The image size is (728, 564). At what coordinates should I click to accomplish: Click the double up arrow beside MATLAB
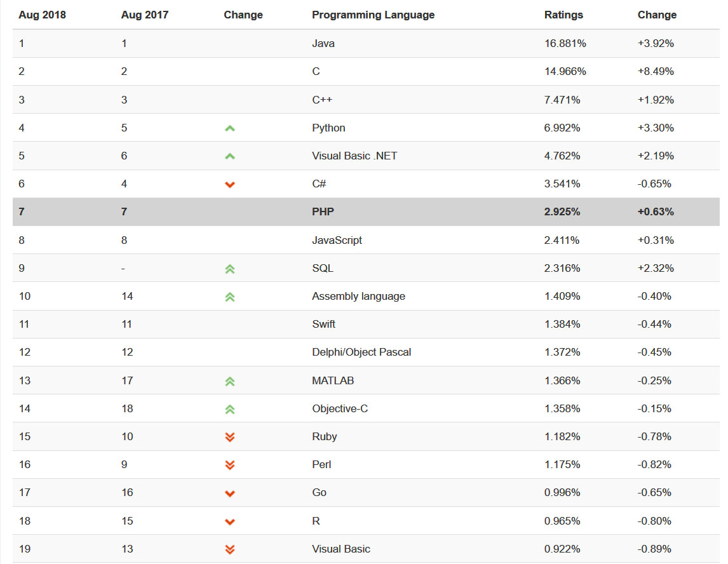tap(230, 381)
